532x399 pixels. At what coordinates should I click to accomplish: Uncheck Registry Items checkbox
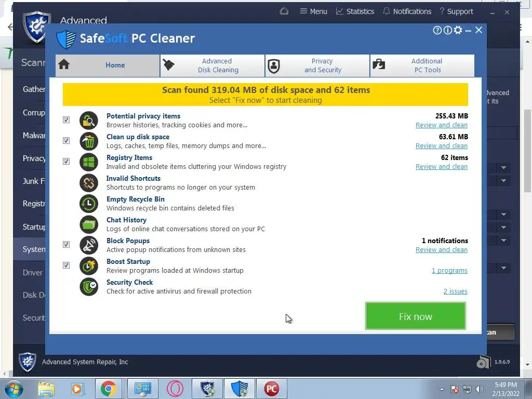[66, 161]
